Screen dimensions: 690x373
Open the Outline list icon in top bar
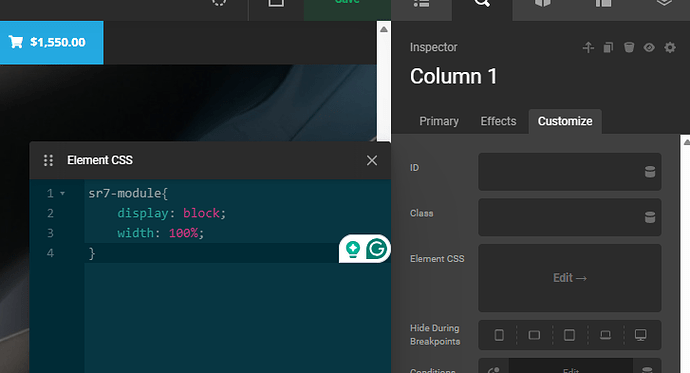[421, 4]
